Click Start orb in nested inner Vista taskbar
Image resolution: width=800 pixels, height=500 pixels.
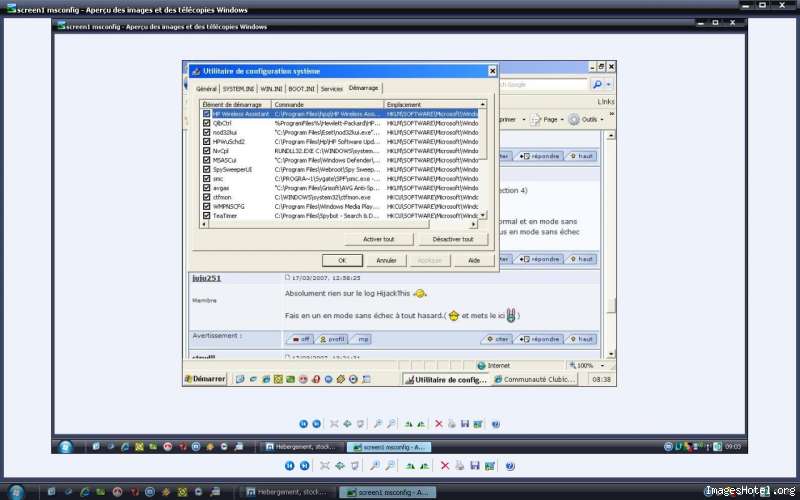click(66, 446)
